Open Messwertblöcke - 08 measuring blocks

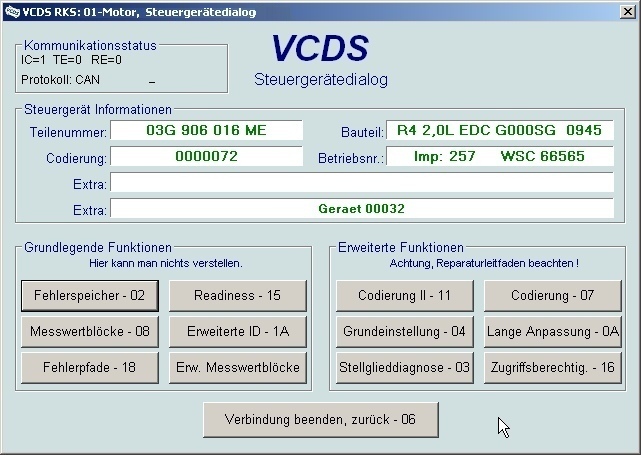[x=90, y=332]
